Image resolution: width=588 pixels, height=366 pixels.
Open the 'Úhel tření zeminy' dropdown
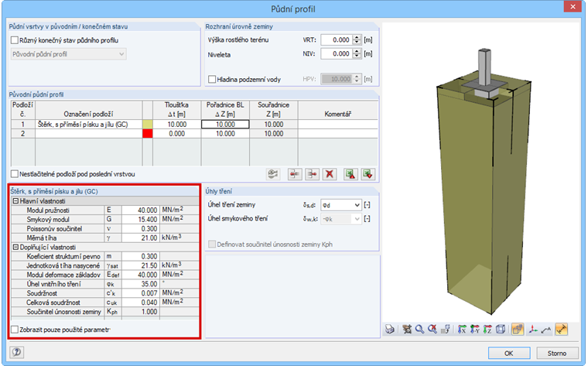[356, 204]
